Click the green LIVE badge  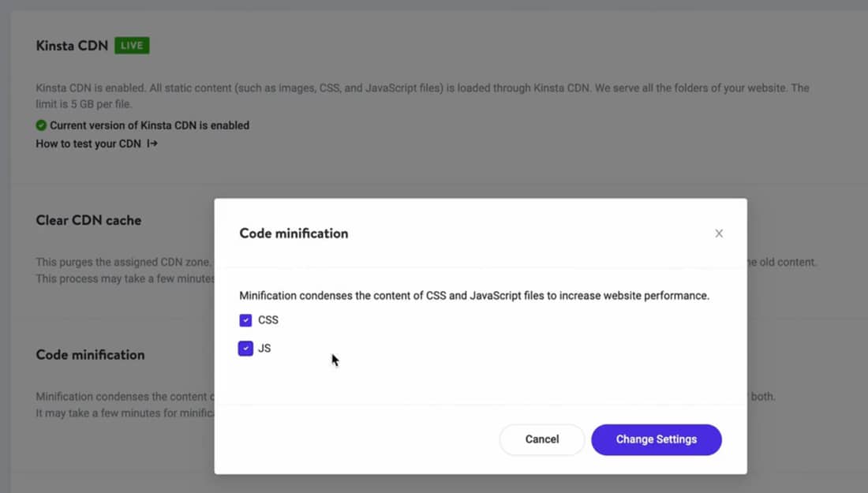pyautogui.click(x=131, y=45)
